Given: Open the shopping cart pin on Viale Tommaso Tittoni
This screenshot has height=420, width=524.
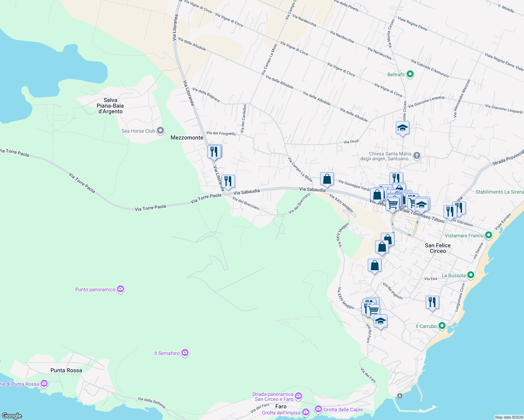Looking at the screenshot, I should click(x=392, y=203).
